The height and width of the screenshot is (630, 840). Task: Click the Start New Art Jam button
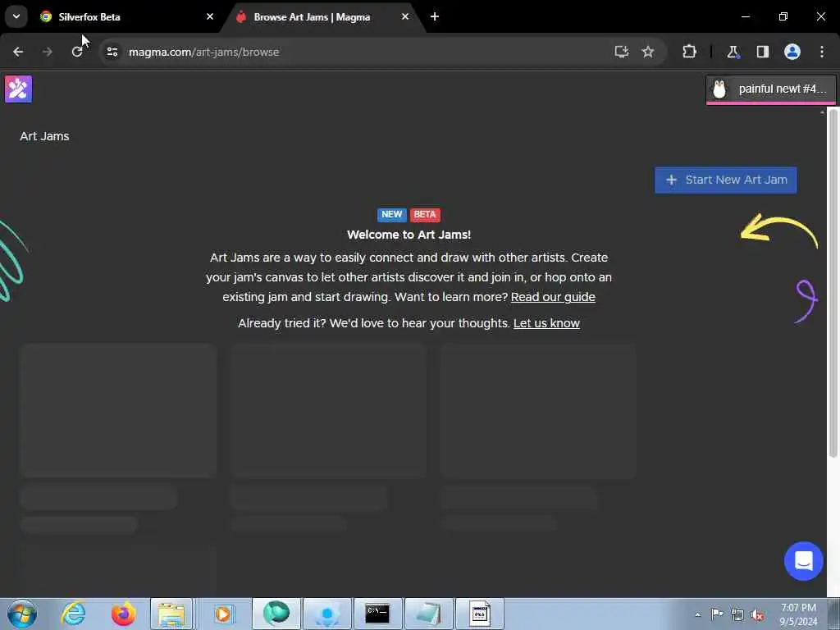725,180
